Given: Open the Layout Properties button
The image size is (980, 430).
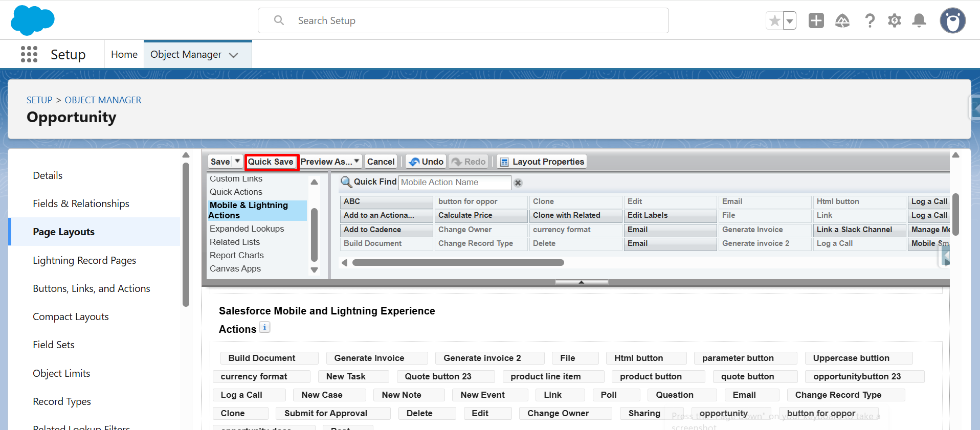Looking at the screenshot, I should [x=542, y=162].
